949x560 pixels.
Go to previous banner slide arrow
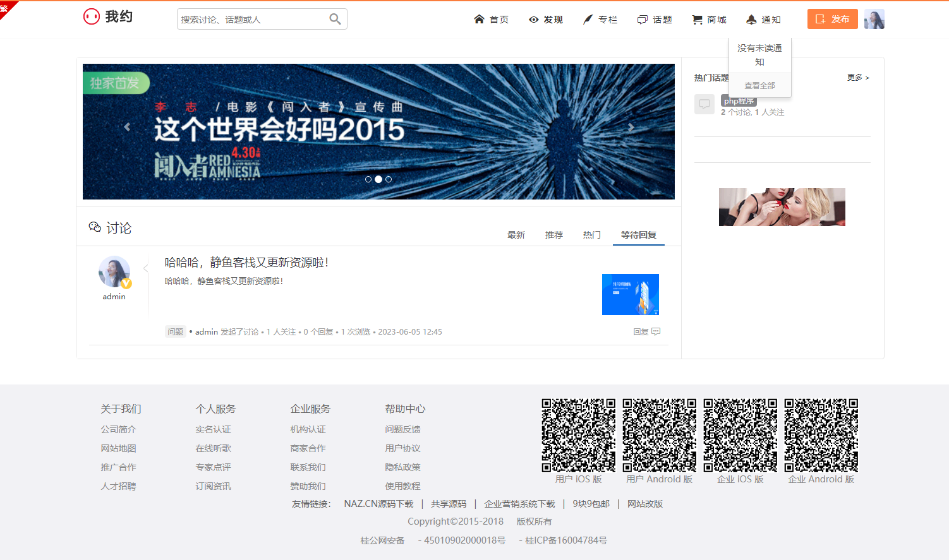click(x=127, y=128)
